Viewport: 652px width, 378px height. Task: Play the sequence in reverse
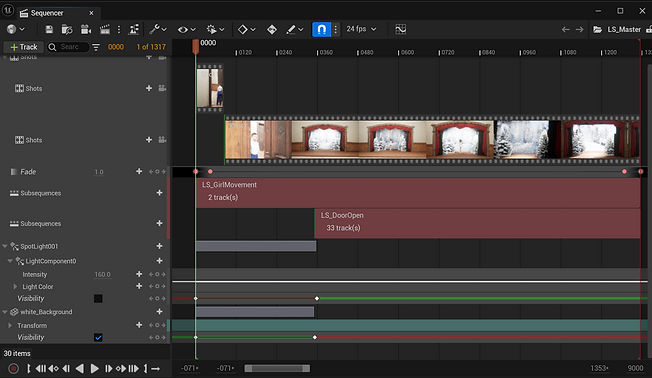(x=80, y=368)
